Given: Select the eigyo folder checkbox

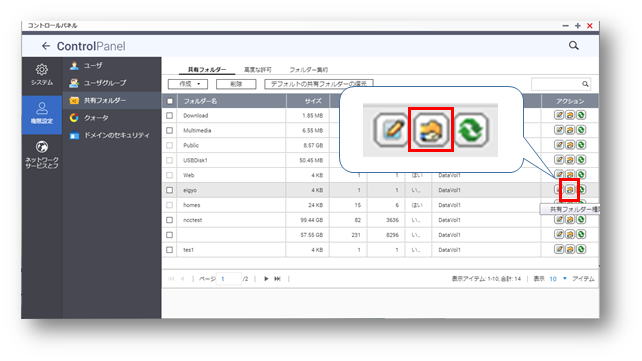Looking at the screenshot, I should pos(170,190).
